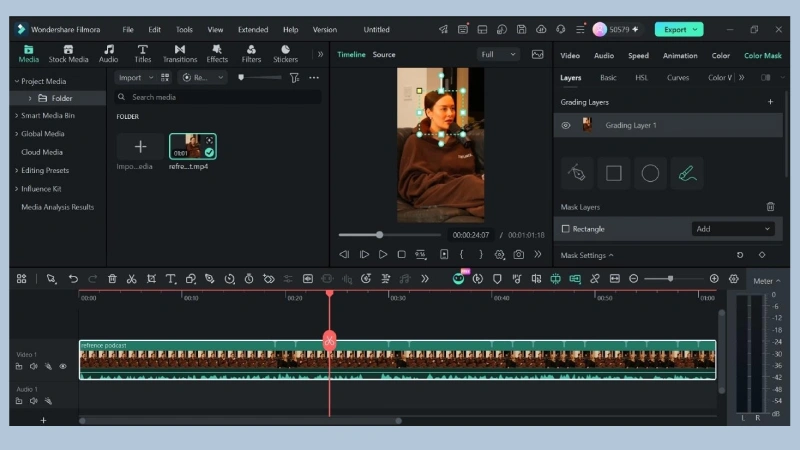Viewport: 800px width, 450px height.
Task: Import media with the plus tile
Action: click(x=140, y=146)
